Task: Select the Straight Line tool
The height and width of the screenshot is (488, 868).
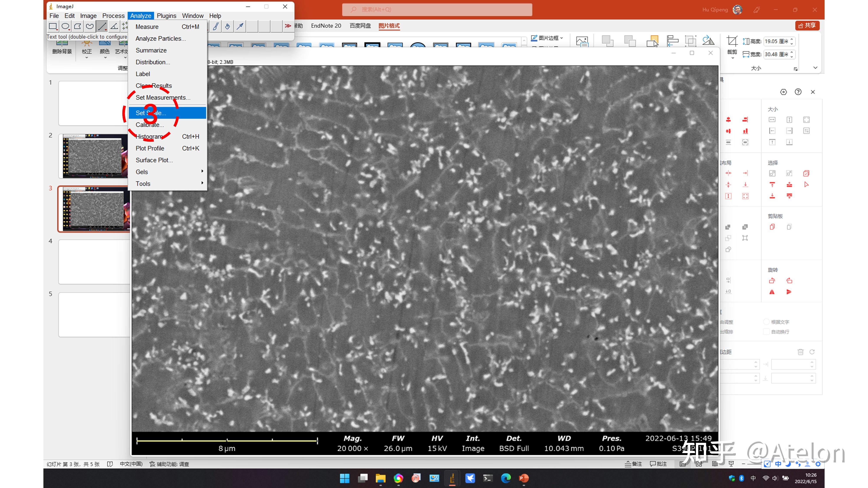Action: coord(102,26)
